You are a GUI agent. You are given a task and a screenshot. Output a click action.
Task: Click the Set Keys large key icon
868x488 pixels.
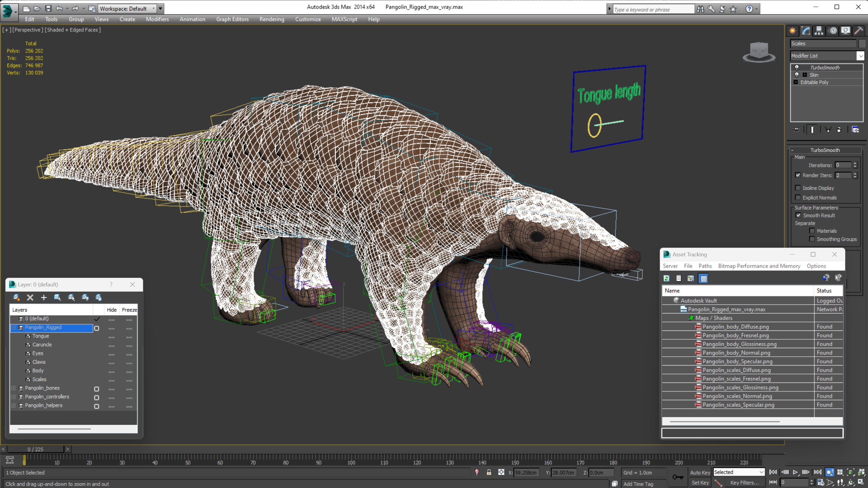coord(678,477)
